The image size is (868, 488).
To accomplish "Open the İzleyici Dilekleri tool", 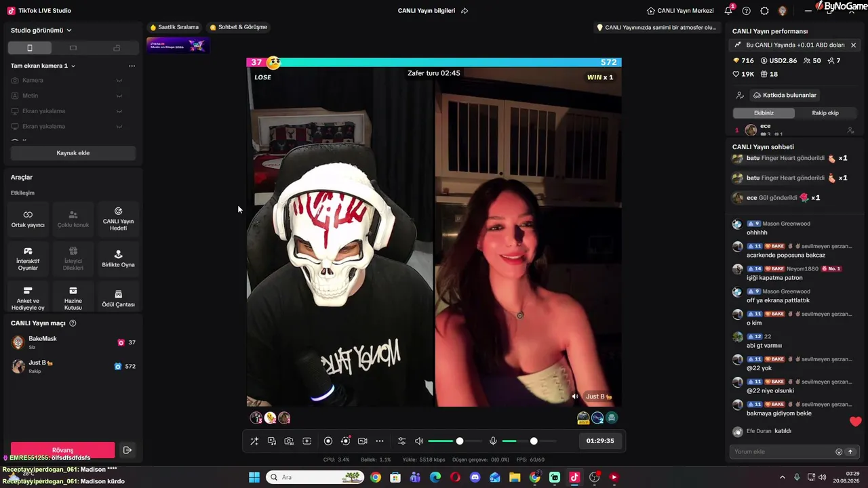I will (73, 259).
